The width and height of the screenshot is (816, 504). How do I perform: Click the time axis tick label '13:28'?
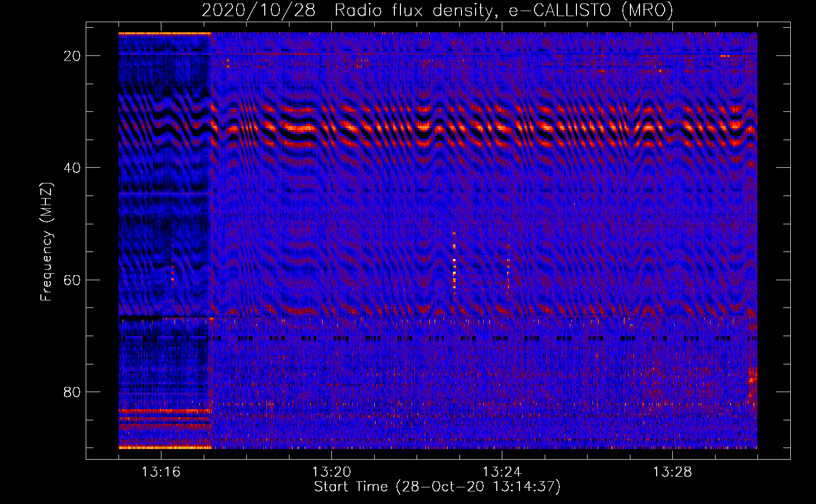point(672,472)
